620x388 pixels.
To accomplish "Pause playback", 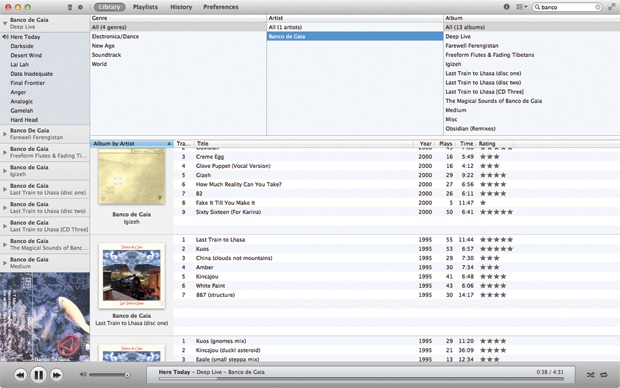I will pyautogui.click(x=38, y=375).
